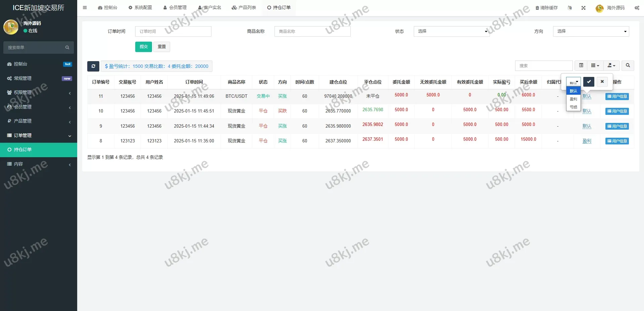Click 清除缓存 trash icon
The height and width of the screenshot is (311, 644).
(546, 8)
